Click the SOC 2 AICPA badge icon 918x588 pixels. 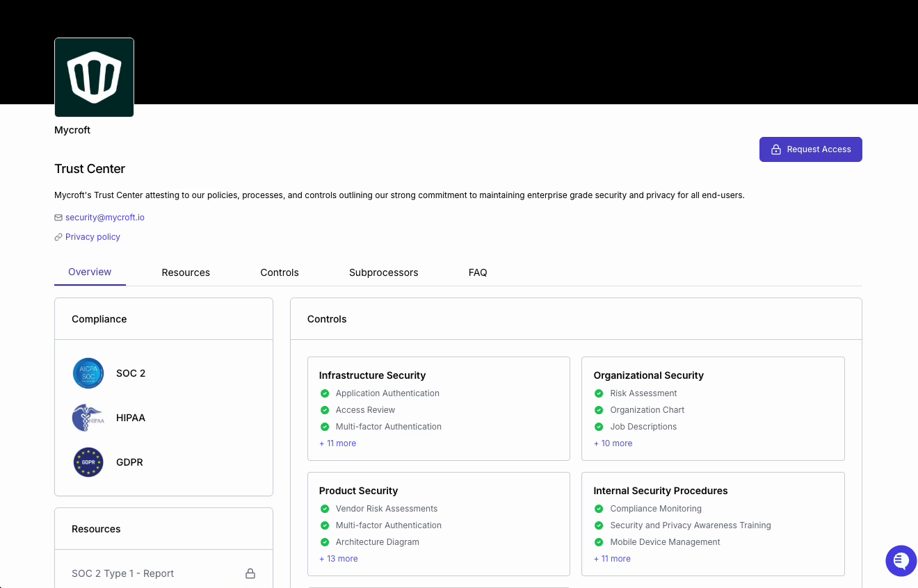point(88,373)
